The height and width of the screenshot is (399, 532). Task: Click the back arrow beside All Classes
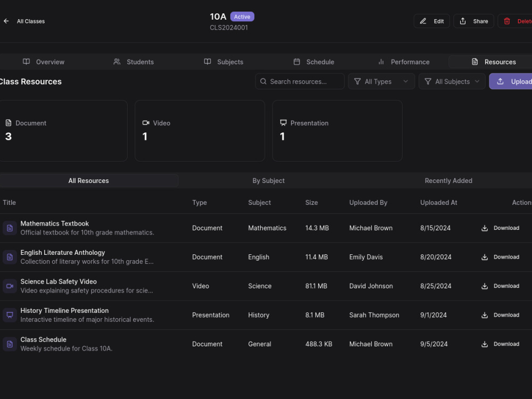point(6,21)
